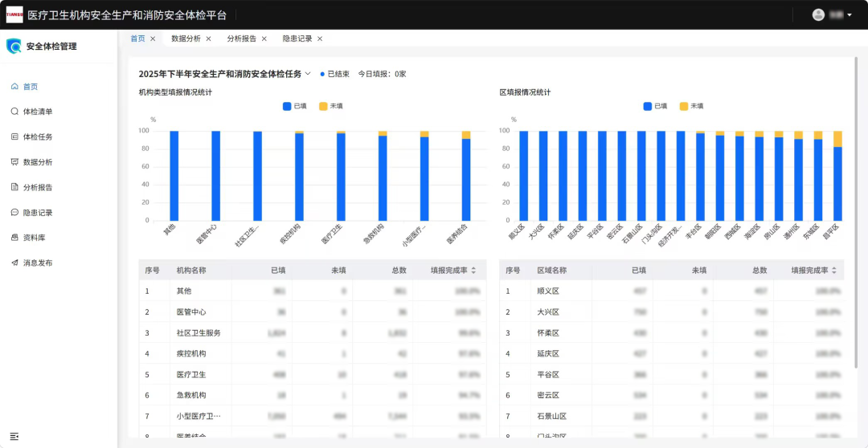The width and height of the screenshot is (868, 448).
Task: Click the platform title 医疗卫生机构安全生产和消防安全体检平台
Action: 127,15
